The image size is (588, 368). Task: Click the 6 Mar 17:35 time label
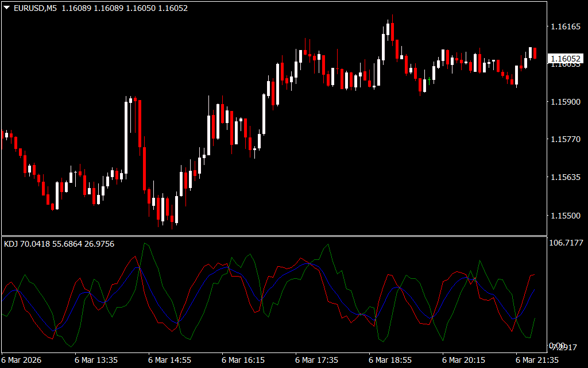pyautogui.click(x=316, y=361)
